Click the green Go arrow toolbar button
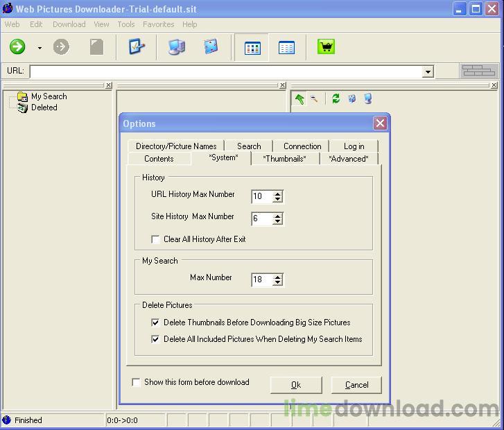Viewport: 504px width, 430px height. tap(17, 47)
